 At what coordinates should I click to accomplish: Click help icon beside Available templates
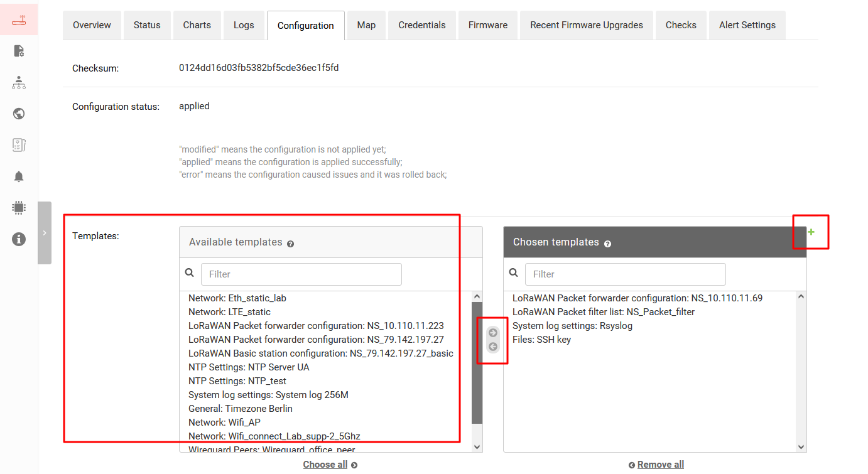(x=290, y=244)
